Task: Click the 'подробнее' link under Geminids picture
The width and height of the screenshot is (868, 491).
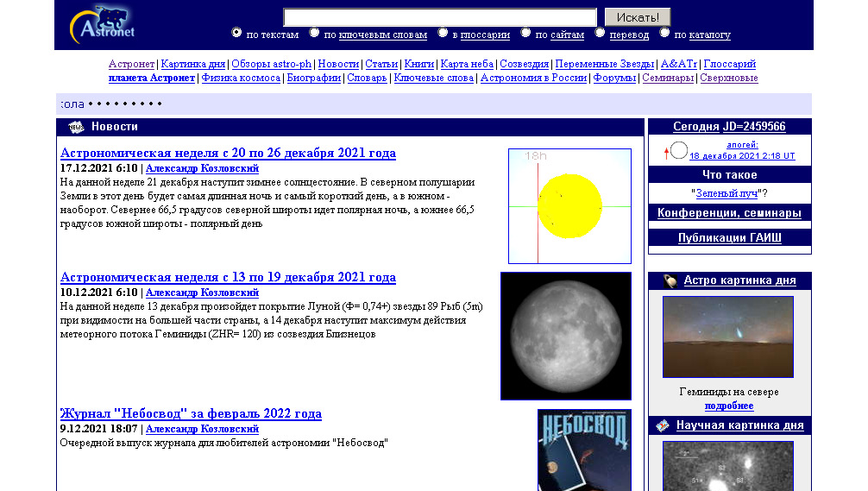Action: pyautogui.click(x=728, y=406)
